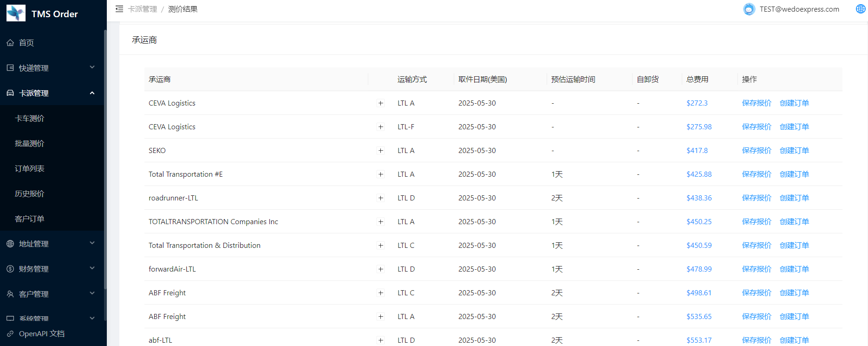Click the home icon beside 首页
Image resolution: width=868 pixels, height=346 pixels.
(x=10, y=43)
